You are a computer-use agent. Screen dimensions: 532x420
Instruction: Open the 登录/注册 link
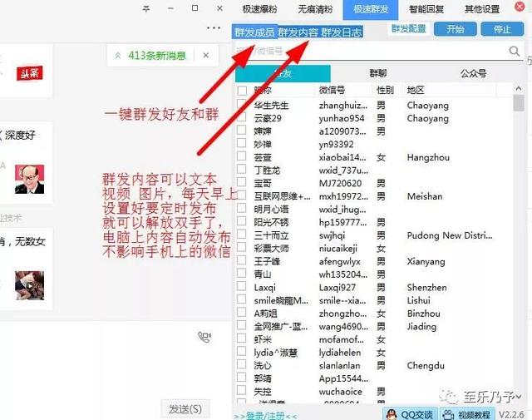pos(265,416)
